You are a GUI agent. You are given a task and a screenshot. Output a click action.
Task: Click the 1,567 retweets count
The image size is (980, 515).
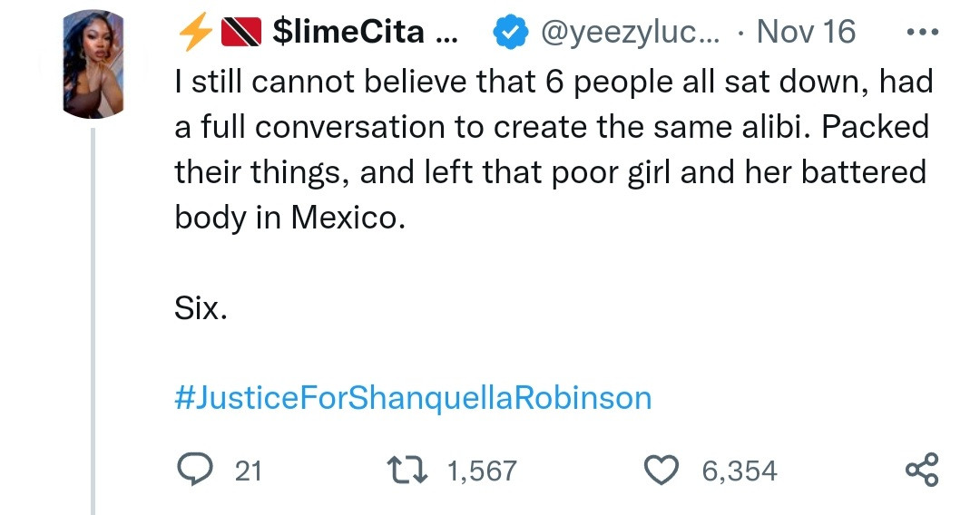(482, 471)
